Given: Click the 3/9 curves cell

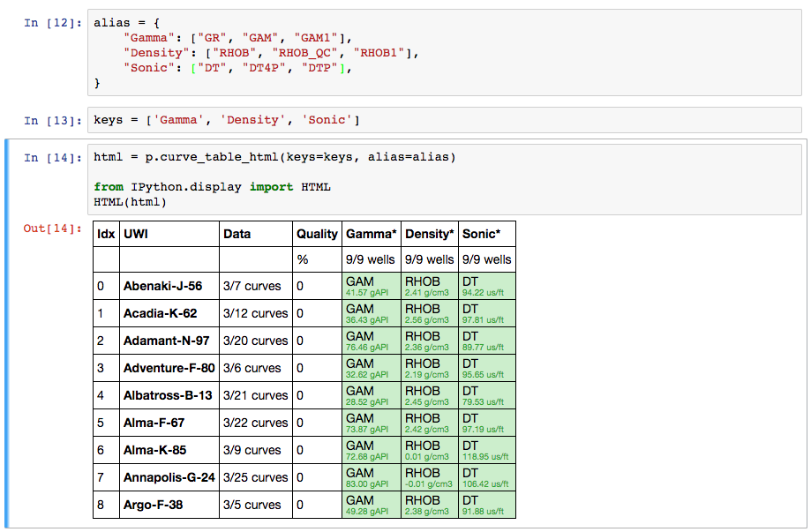Looking at the screenshot, I should (x=256, y=450).
